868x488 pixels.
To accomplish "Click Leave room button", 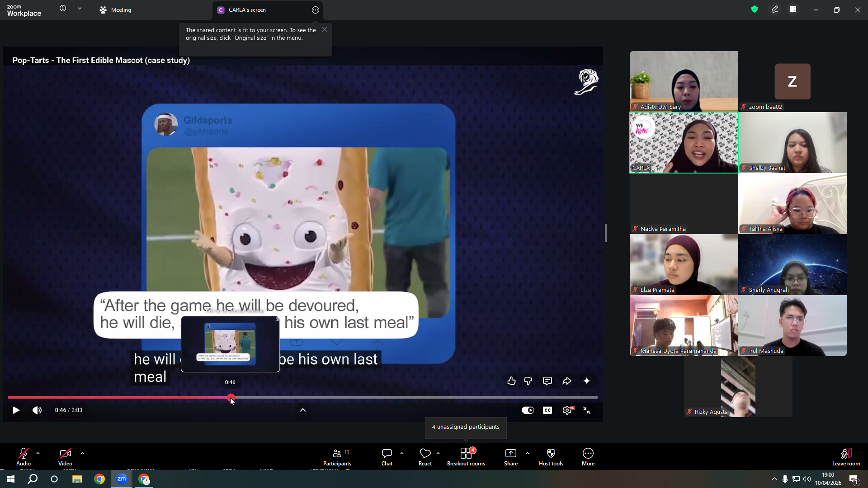I will click(846, 457).
